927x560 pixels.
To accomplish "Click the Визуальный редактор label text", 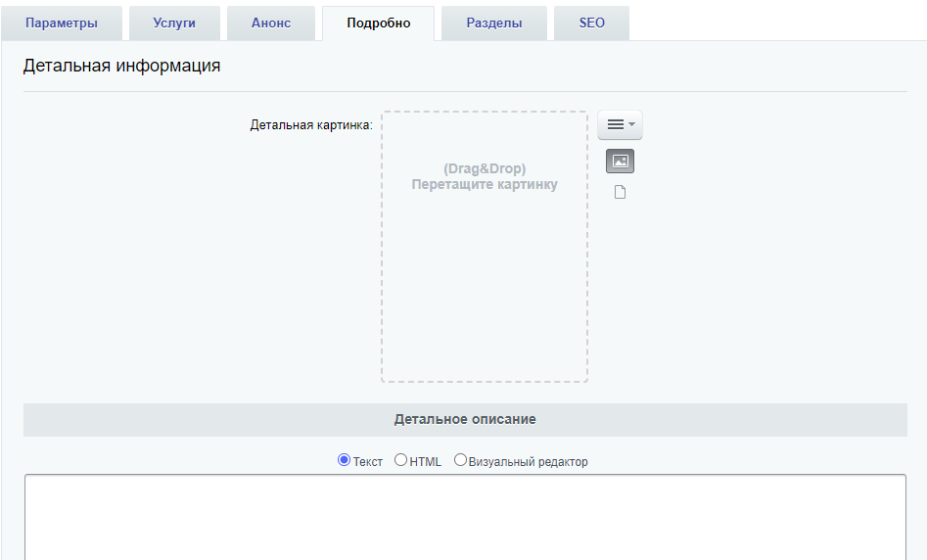I will click(x=528, y=462).
